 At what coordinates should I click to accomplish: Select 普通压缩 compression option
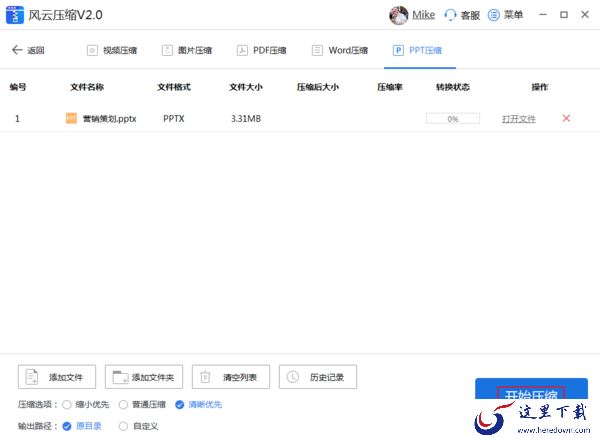tap(142, 404)
